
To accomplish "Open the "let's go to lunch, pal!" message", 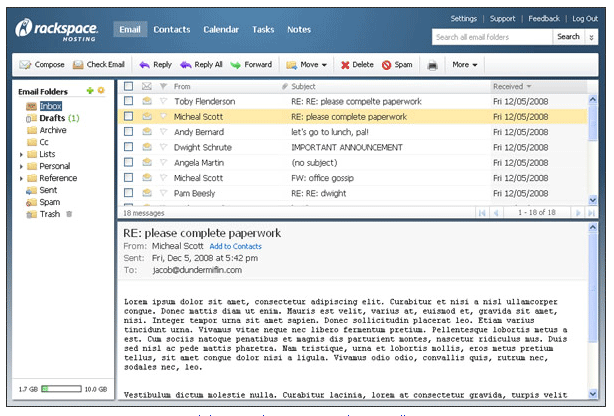I will 330,132.
